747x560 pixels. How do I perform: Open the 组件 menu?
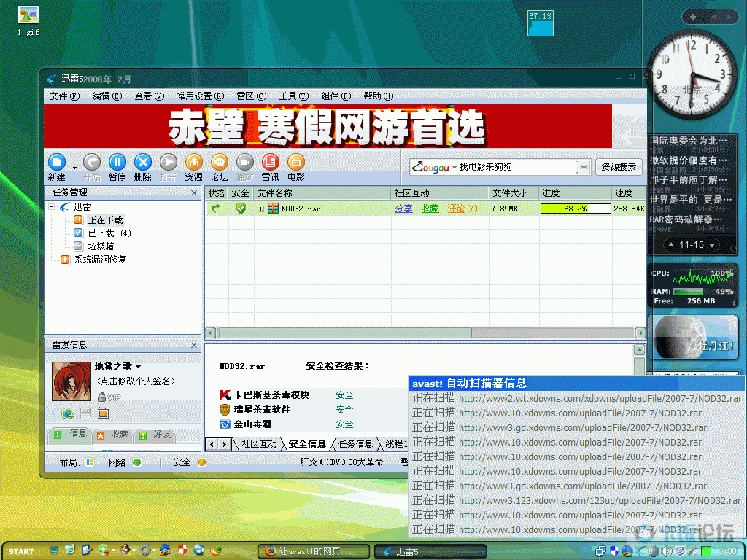tap(336, 96)
